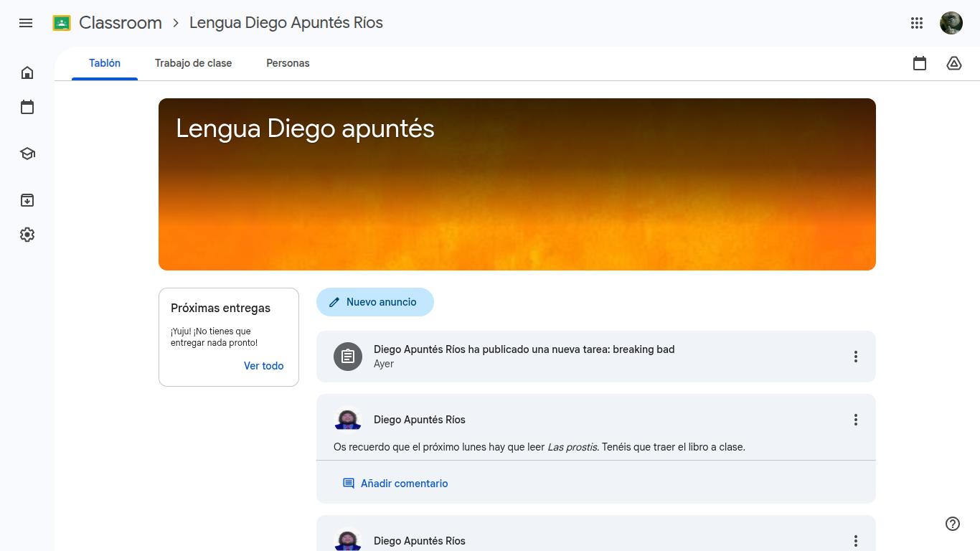This screenshot has width=980, height=551.
Task: Switch to the Trabajo de clase tab
Action: click(x=194, y=63)
